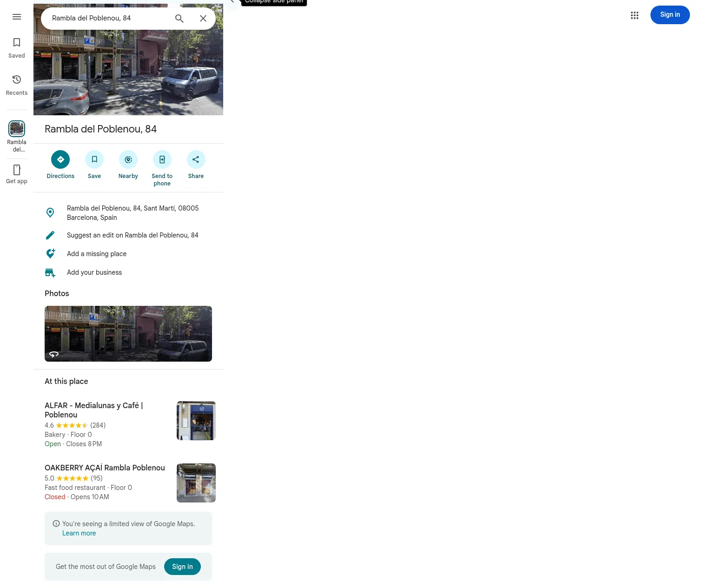Viewport: 703px width, 588px height.
Task: Click the pin plus missing place icon
Action: [x=50, y=254]
